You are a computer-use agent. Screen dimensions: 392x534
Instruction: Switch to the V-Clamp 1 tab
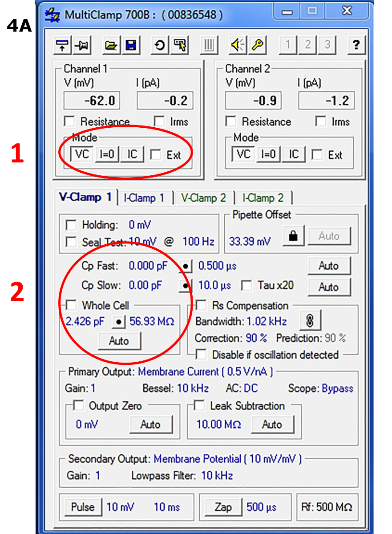(x=86, y=197)
